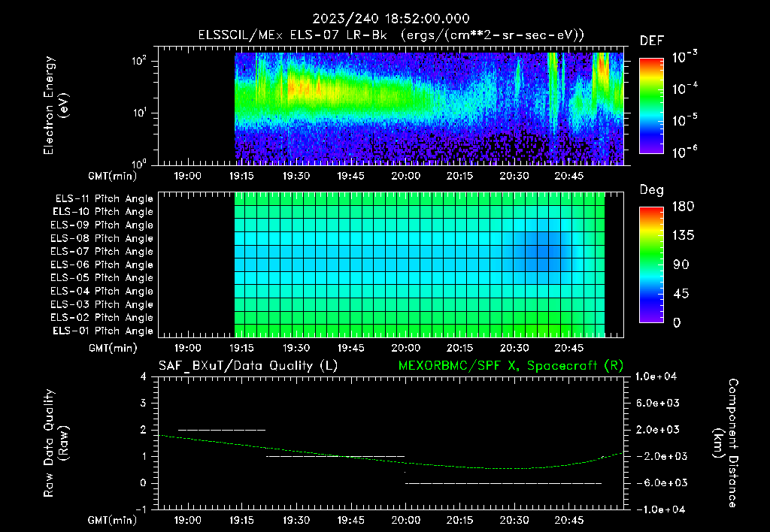Select the ELS-09 Pitch Angle row label
Viewport: 770px width, 532px height.
(x=102, y=225)
